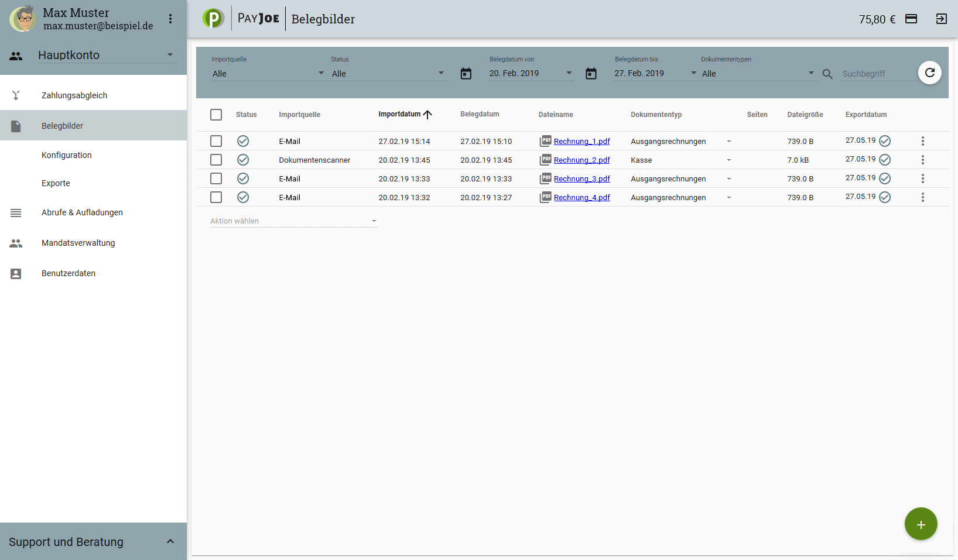Click the refresh button in filter bar
The height and width of the screenshot is (560, 958).
coord(929,73)
